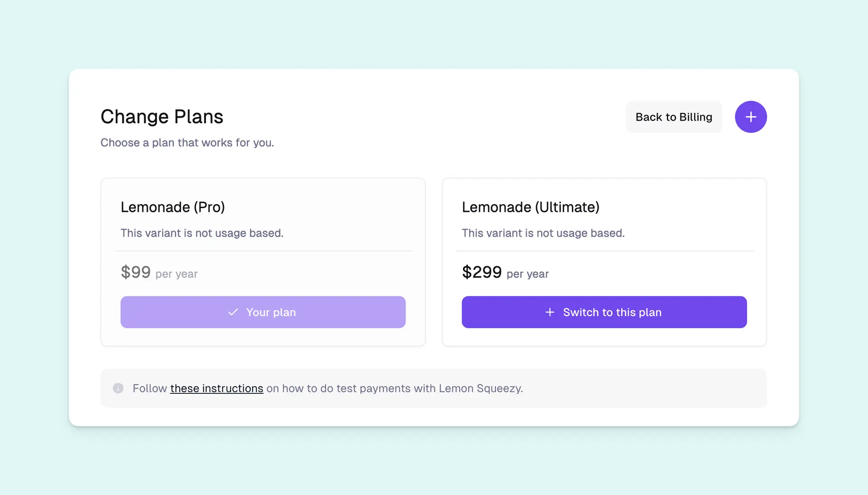Viewport: 868px width, 495px height.
Task: Follow the these instructions link
Action: [216, 388]
